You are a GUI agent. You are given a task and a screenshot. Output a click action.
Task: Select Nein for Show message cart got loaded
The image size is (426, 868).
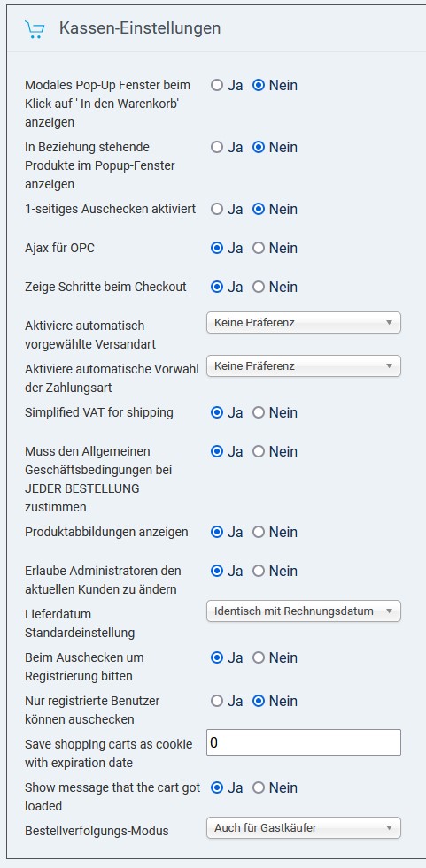pos(259,787)
